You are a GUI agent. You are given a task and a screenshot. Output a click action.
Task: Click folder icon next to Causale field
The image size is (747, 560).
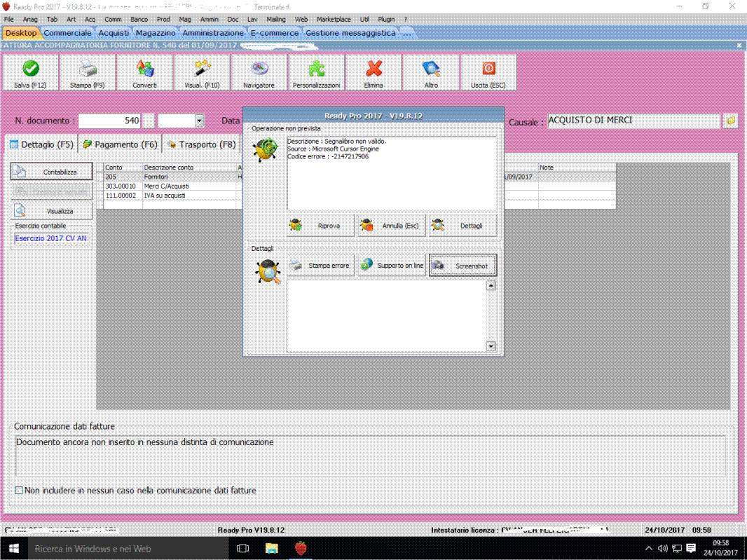[x=730, y=121]
